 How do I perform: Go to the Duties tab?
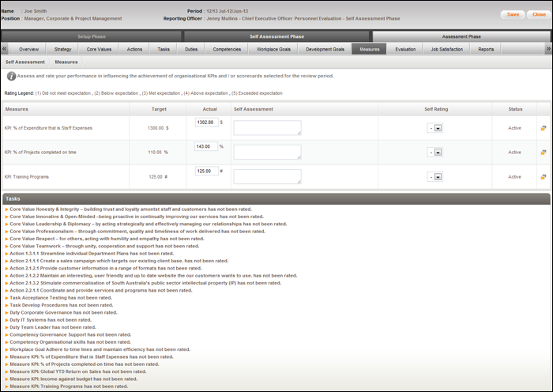tap(191, 50)
